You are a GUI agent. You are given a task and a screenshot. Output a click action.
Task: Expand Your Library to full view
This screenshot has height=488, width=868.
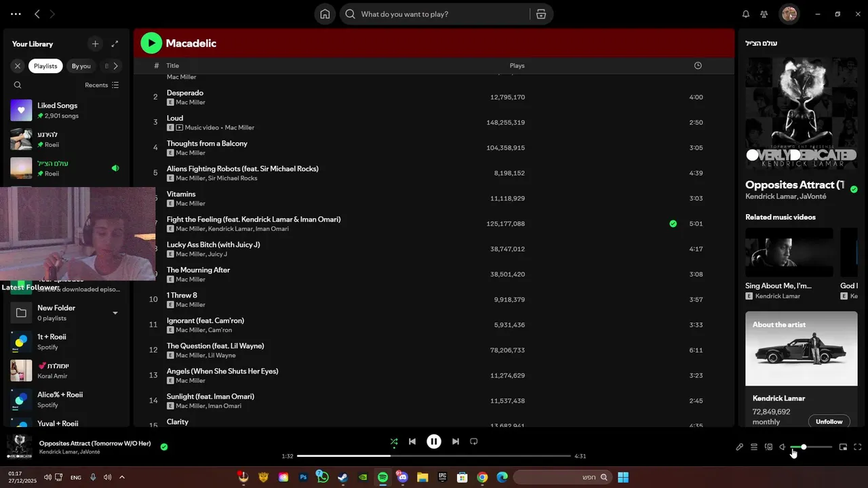click(115, 44)
